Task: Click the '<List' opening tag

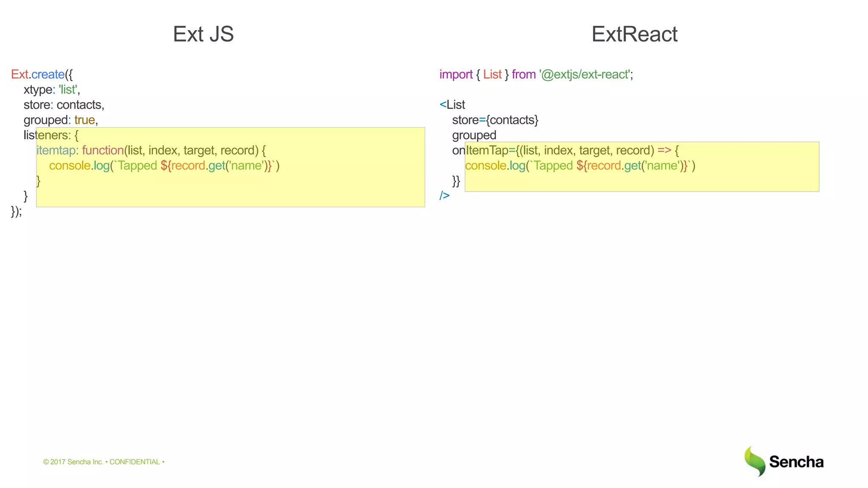Action: [452, 105]
